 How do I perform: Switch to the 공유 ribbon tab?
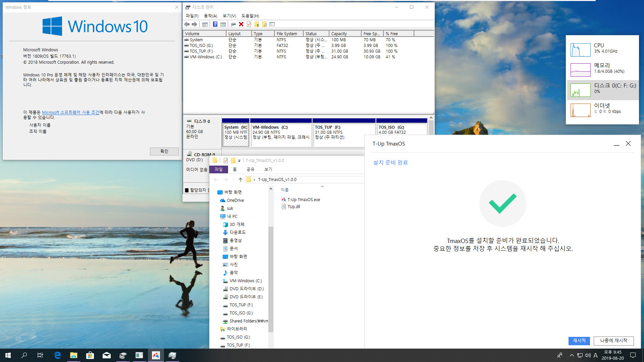(x=251, y=169)
